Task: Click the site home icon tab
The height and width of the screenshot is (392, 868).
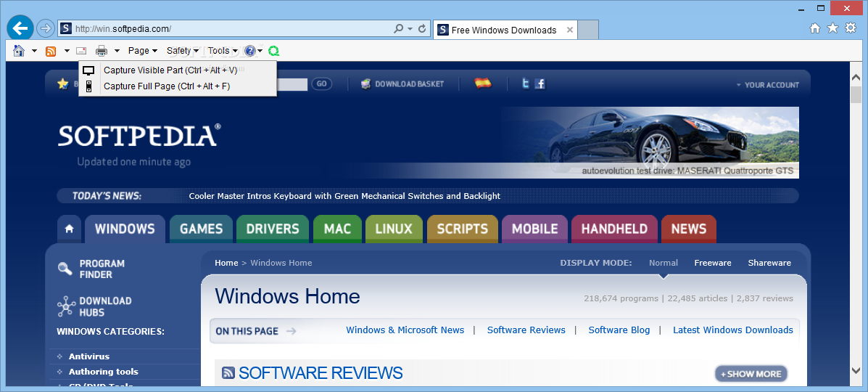Action: (x=69, y=229)
